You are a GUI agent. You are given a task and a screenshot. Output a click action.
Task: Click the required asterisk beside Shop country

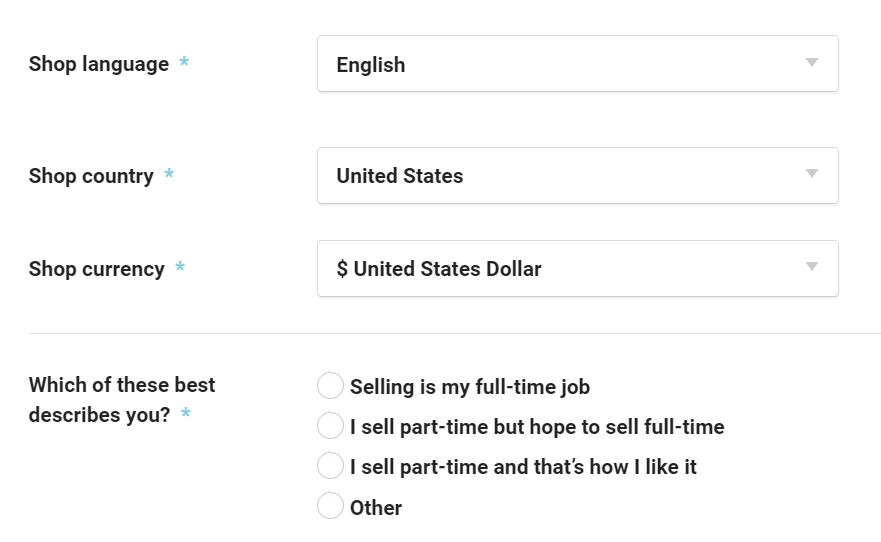click(x=169, y=175)
